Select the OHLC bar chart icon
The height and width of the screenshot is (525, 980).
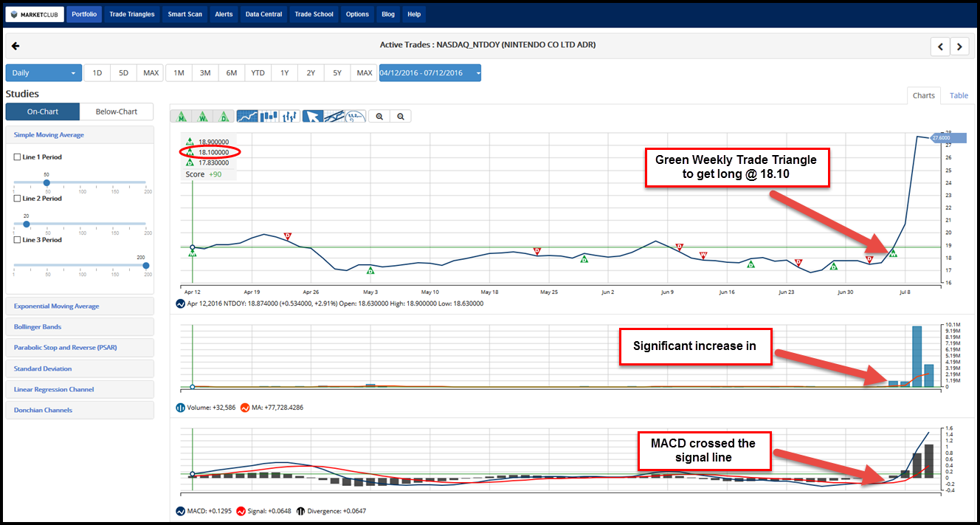pyautogui.click(x=290, y=117)
